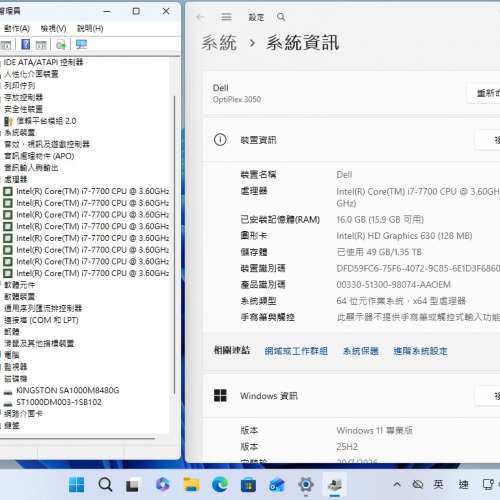Open the 檢視(V) menu

coord(53,29)
